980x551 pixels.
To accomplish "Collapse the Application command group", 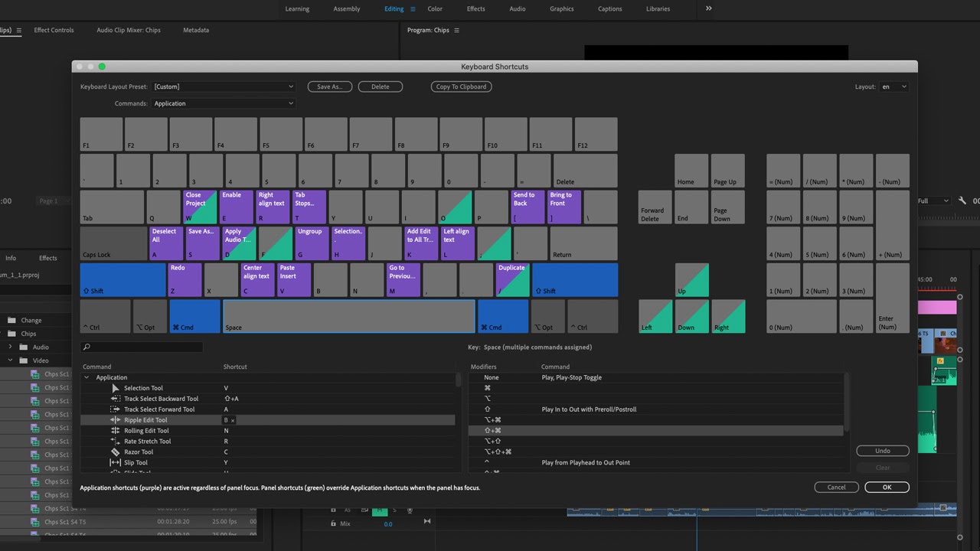I will click(87, 377).
